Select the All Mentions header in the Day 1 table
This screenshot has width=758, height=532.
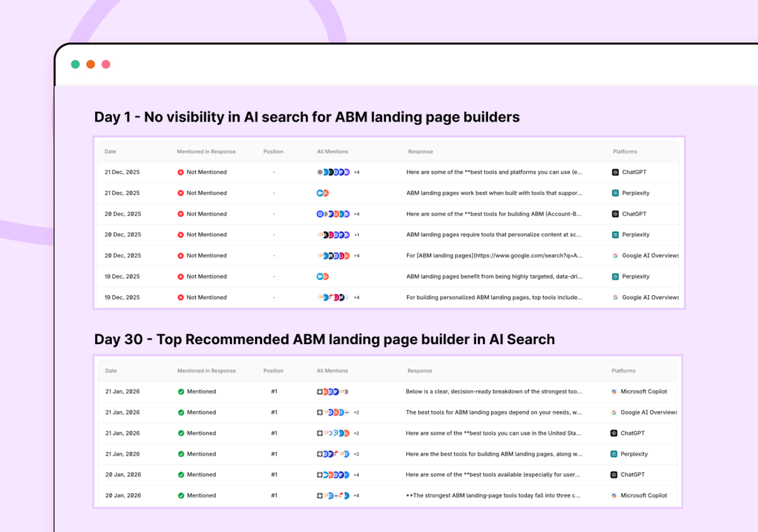click(332, 151)
